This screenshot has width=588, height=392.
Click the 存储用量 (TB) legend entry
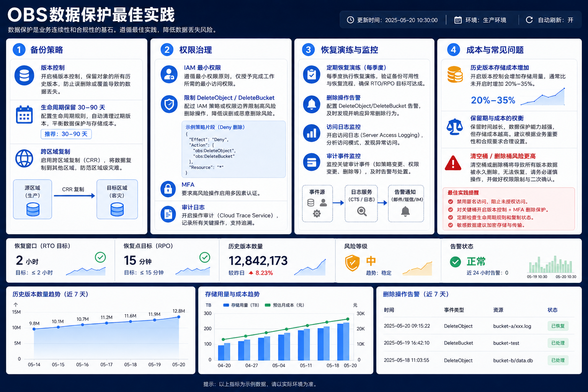coord(241,305)
